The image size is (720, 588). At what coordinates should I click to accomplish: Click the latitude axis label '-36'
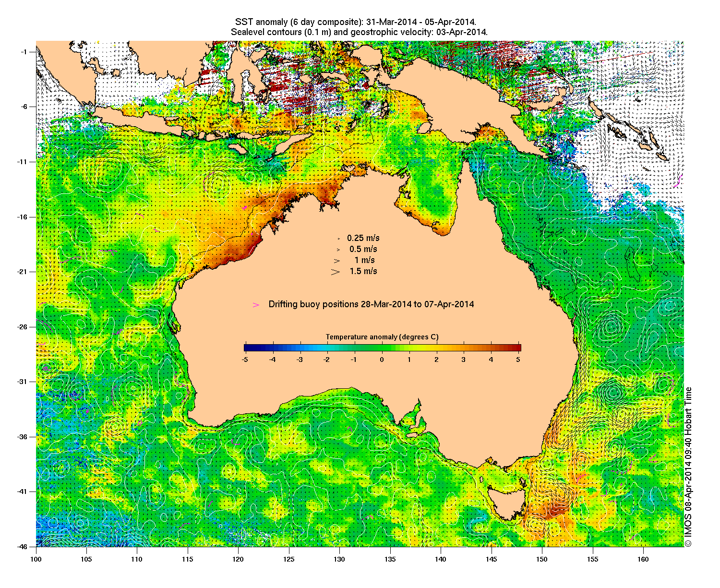pos(23,437)
